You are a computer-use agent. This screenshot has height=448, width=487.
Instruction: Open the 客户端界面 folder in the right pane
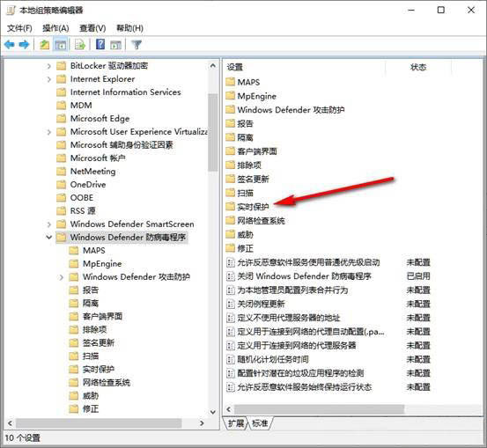pos(257,151)
